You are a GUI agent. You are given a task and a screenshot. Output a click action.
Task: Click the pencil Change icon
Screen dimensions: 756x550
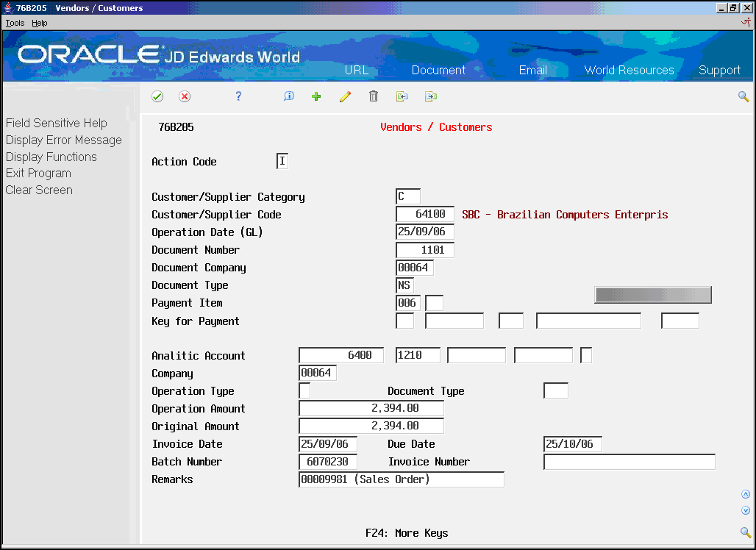[345, 96]
